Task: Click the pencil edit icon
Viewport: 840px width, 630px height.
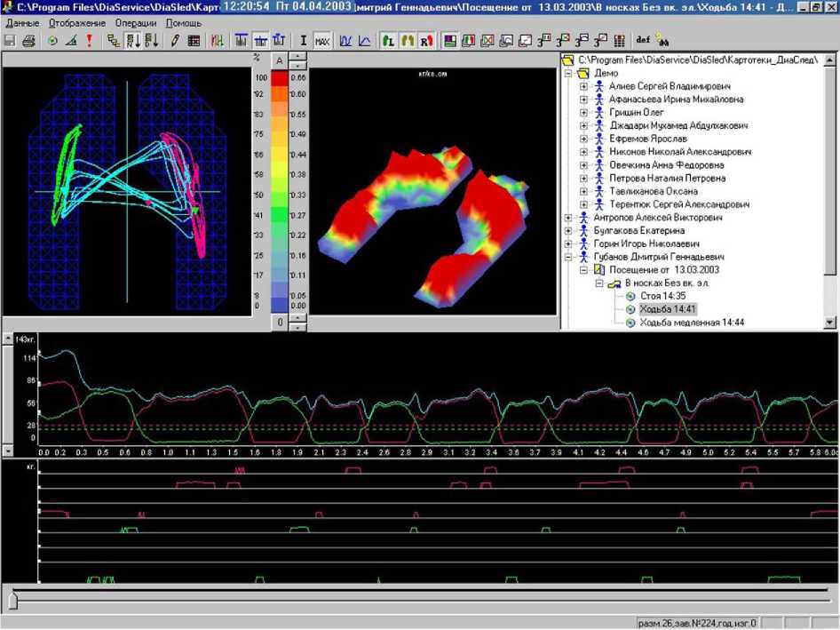Action: [175, 41]
